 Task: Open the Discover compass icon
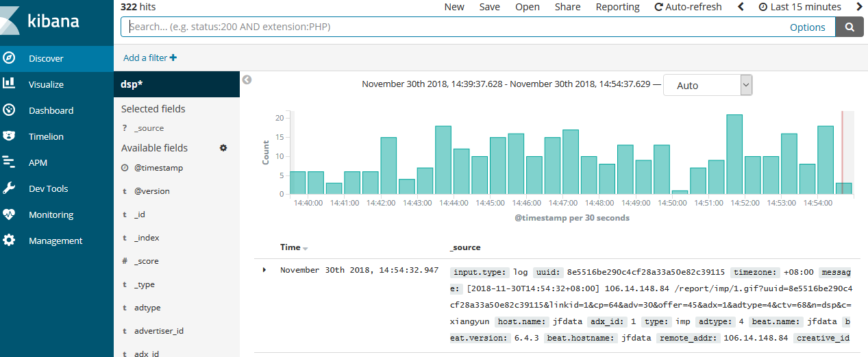(10, 58)
